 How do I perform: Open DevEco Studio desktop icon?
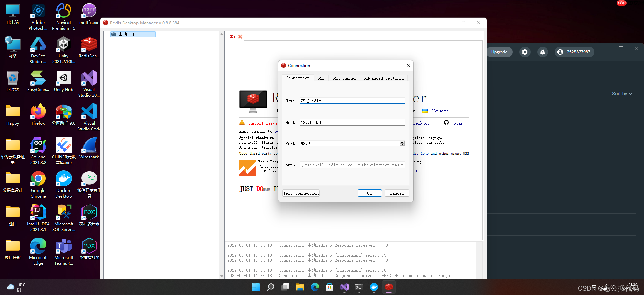(x=38, y=50)
